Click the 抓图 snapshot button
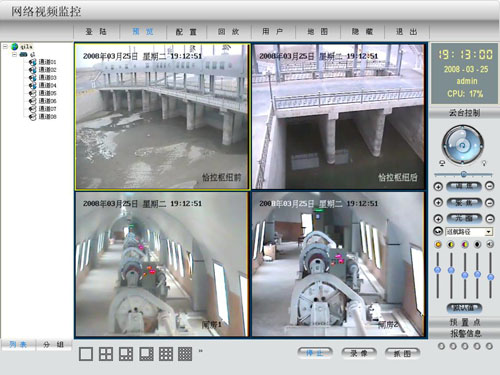Screen dimensions: 500x375 coord(402,353)
